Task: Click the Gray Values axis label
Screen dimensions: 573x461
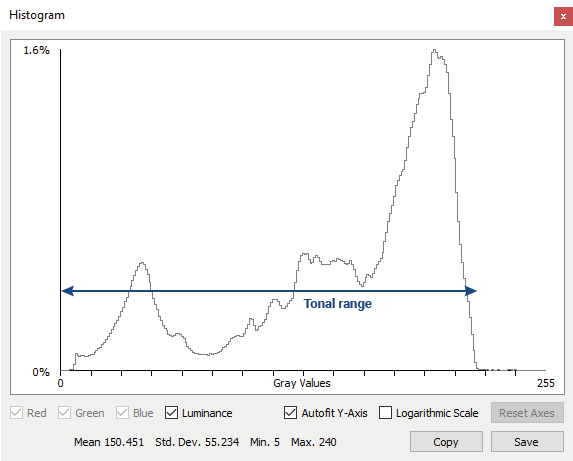Action: (302, 383)
